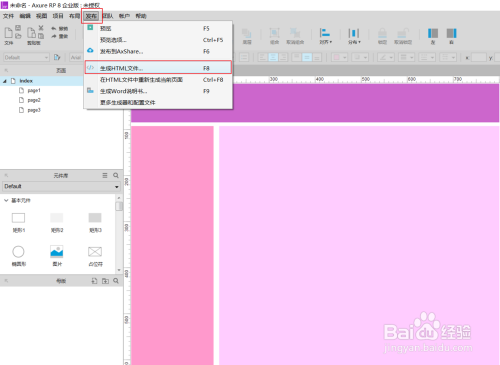This screenshot has height=365, width=500.
Task: Click the widget library search icon
Action: (x=116, y=175)
